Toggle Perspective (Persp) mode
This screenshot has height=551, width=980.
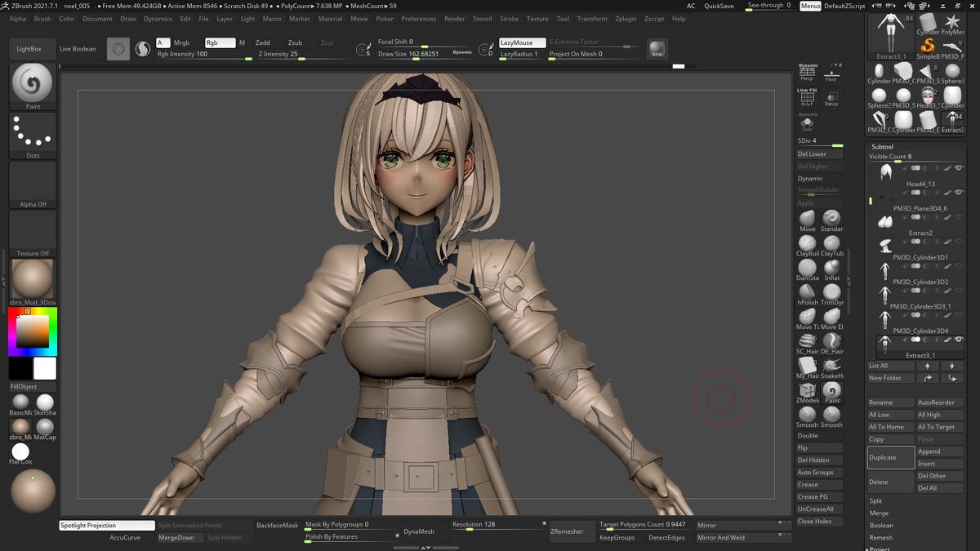[807, 73]
